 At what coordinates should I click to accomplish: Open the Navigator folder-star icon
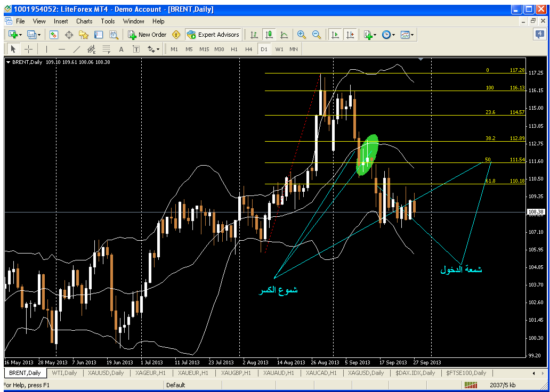[84, 35]
